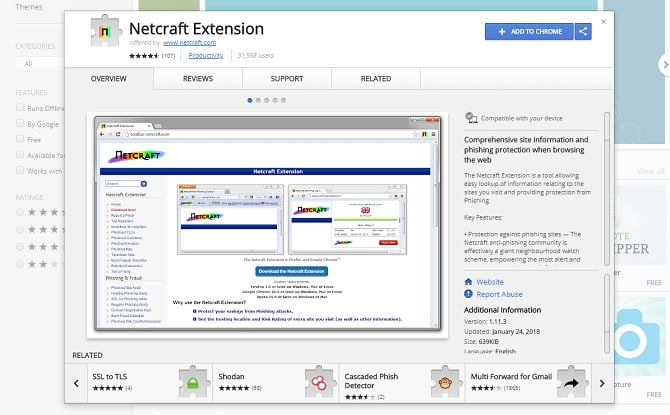Toggle the Available for checkbox in the sidebar
Screen dimensions: 670x415
tap(20, 155)
